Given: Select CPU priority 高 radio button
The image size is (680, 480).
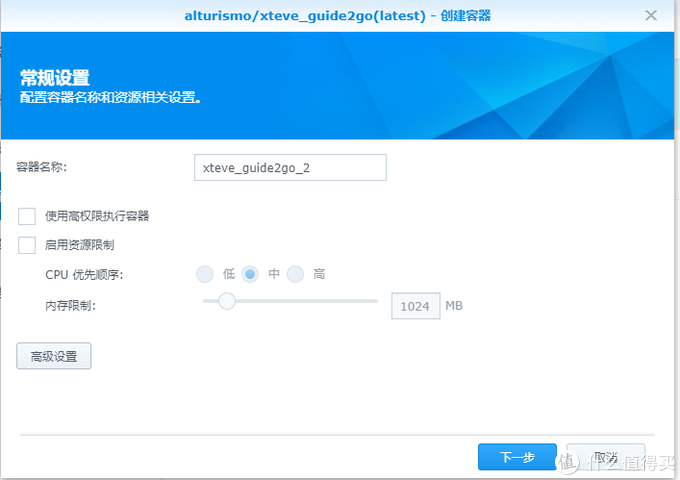Looking at the screenshot, I should (295, 274).
